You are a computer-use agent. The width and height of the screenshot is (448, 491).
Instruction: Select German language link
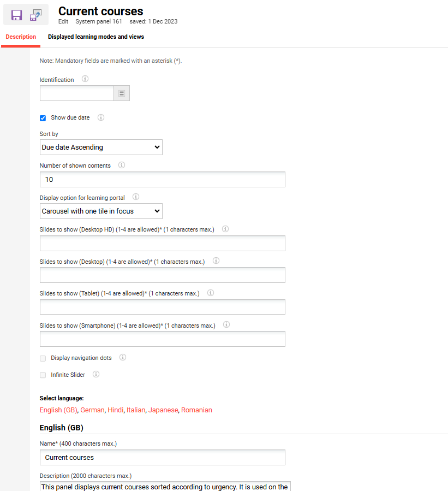(92, 410)
